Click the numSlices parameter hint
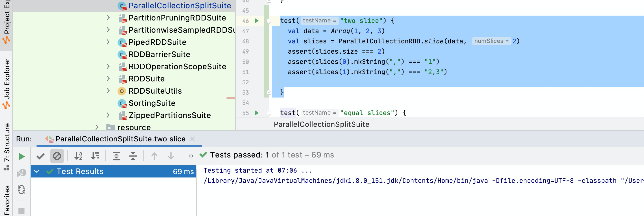Screen dimensions: 644x216 (491, 41)
